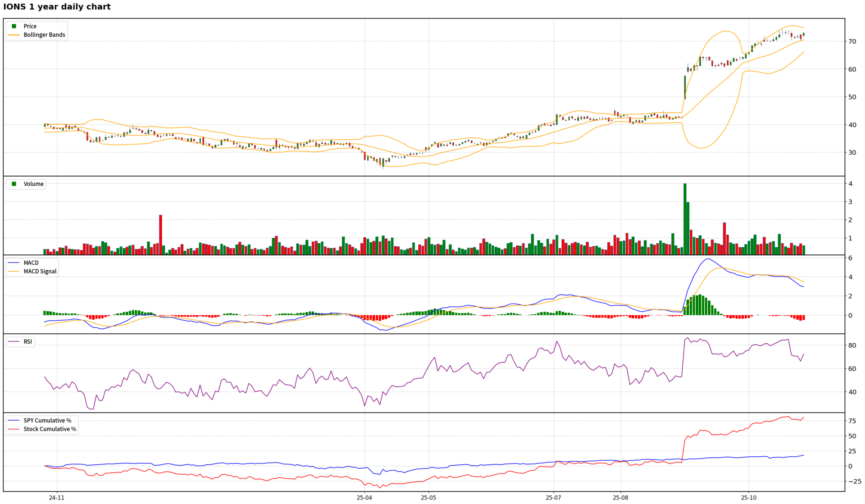Click the 80 RSI axis tick label
This screenshot has width=865, height=504.
coord(852,345)
